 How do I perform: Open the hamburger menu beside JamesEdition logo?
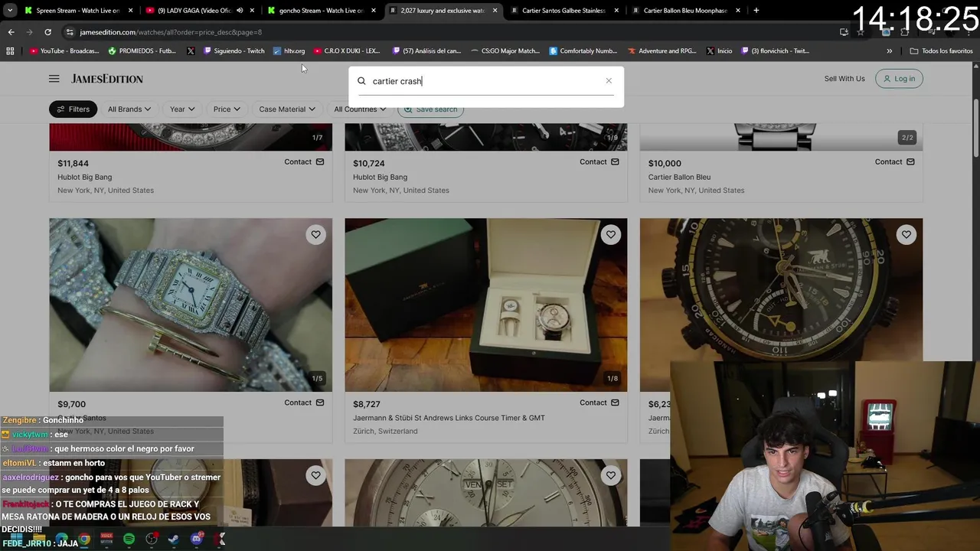(x=54, y=79)
